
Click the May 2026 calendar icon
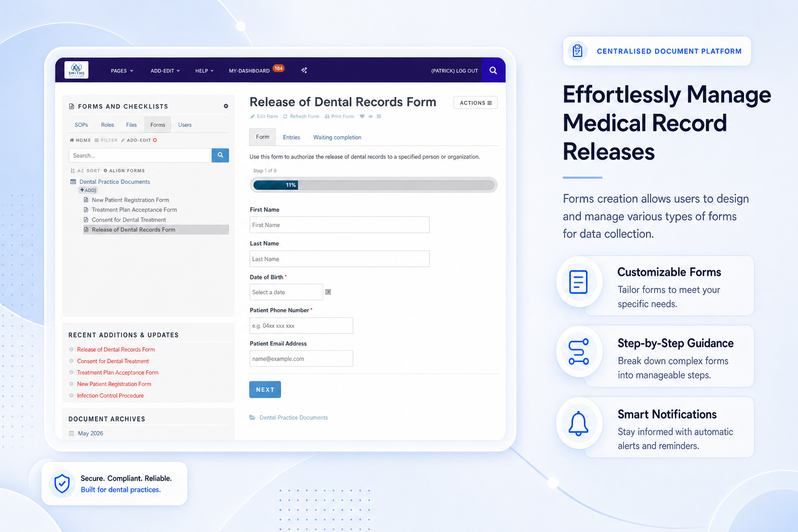[72, 433]
